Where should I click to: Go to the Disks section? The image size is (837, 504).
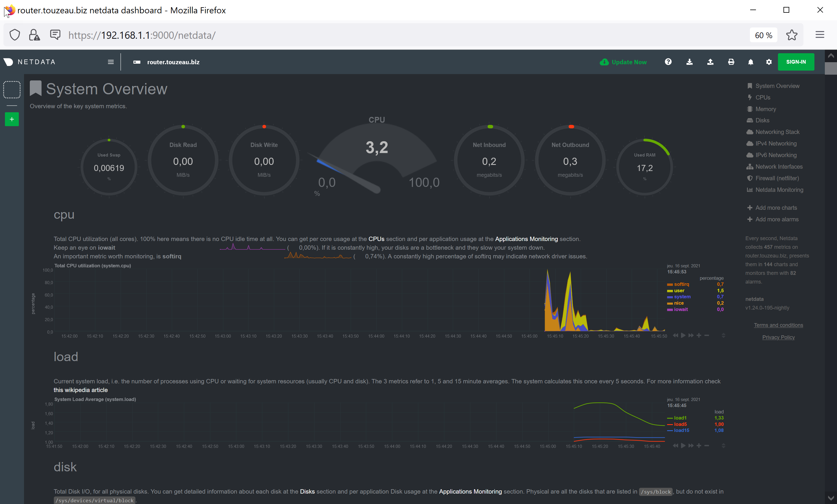tap(762, 120)
